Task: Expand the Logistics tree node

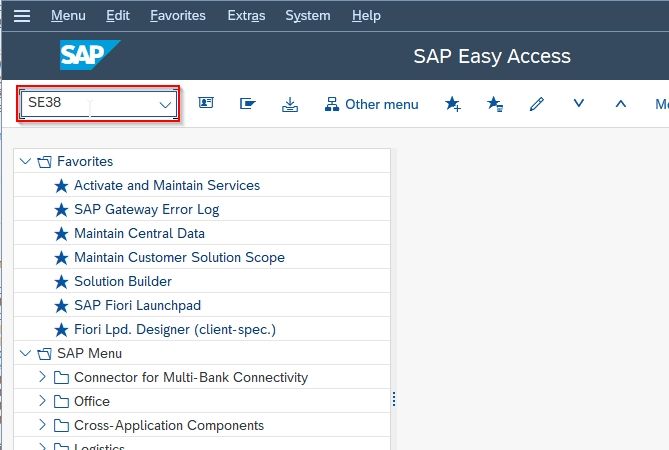Action: click(x=42, y=446)
